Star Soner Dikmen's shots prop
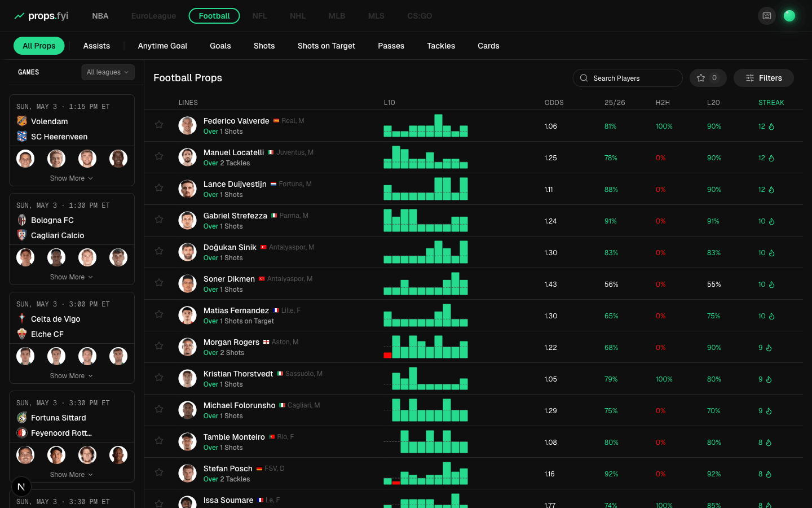The height and width of the screenshot is (508, 812). [159, 283]
